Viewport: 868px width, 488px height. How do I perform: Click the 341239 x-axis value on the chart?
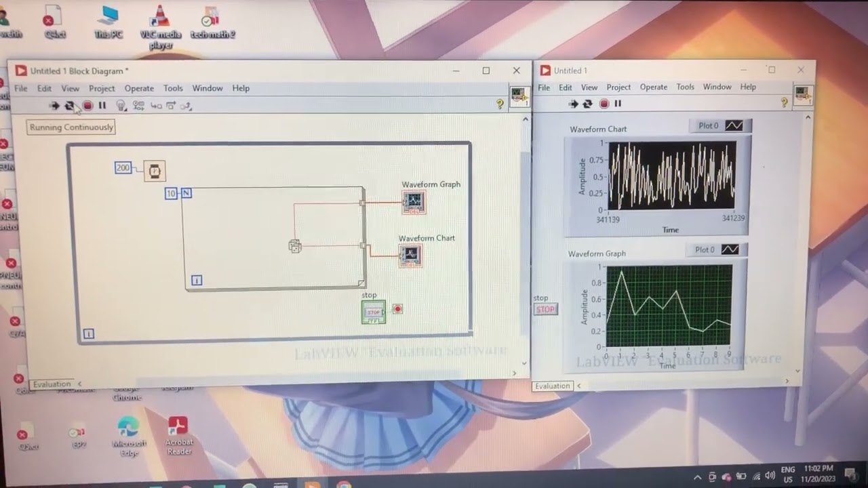tap(733, 218)
